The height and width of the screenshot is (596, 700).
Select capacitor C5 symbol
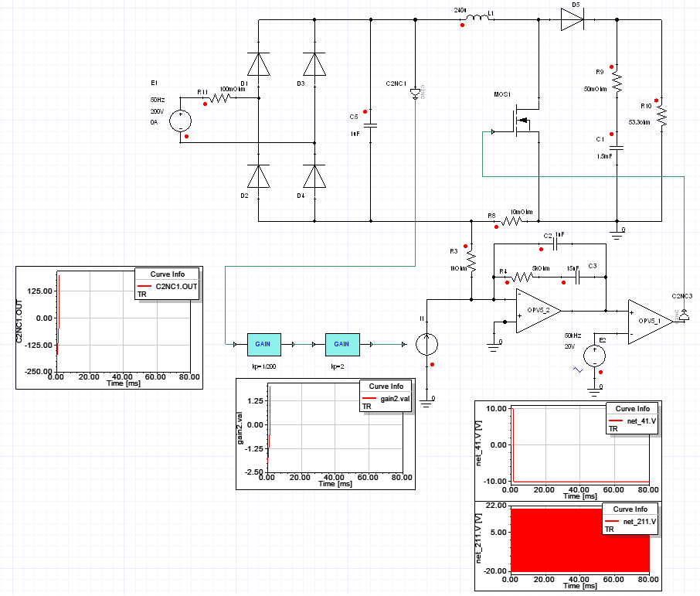click(x=371, y=125)
